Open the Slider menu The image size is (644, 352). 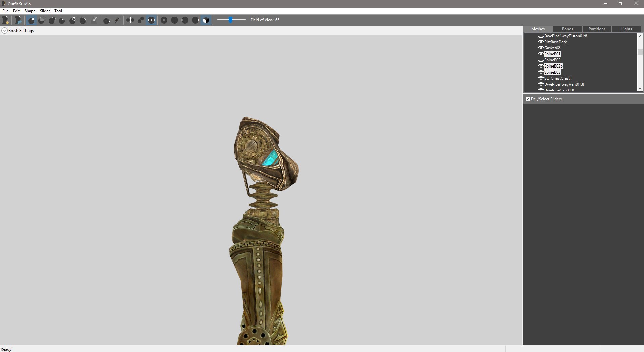[x=45, y=11]
